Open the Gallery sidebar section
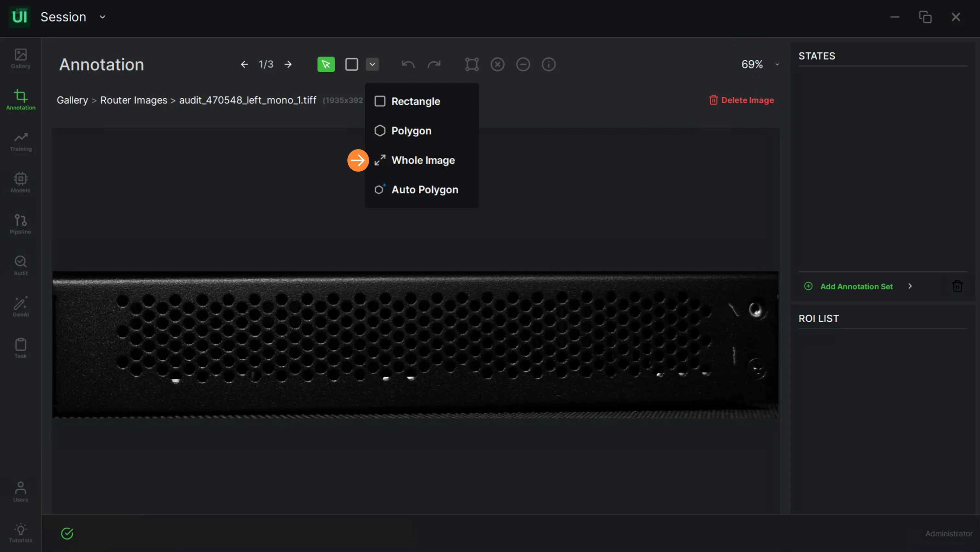The width and height of the screenshot is (980, 552). coord(20,59)
